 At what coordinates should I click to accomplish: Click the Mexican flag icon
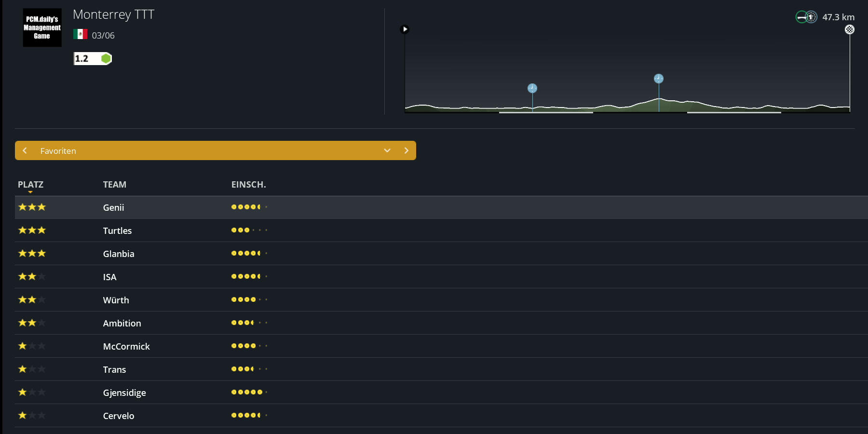80,34
